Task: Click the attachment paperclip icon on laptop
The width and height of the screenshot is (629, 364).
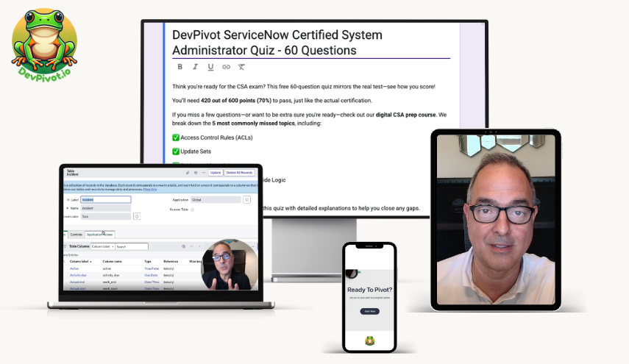Action: tap(187, 173)
